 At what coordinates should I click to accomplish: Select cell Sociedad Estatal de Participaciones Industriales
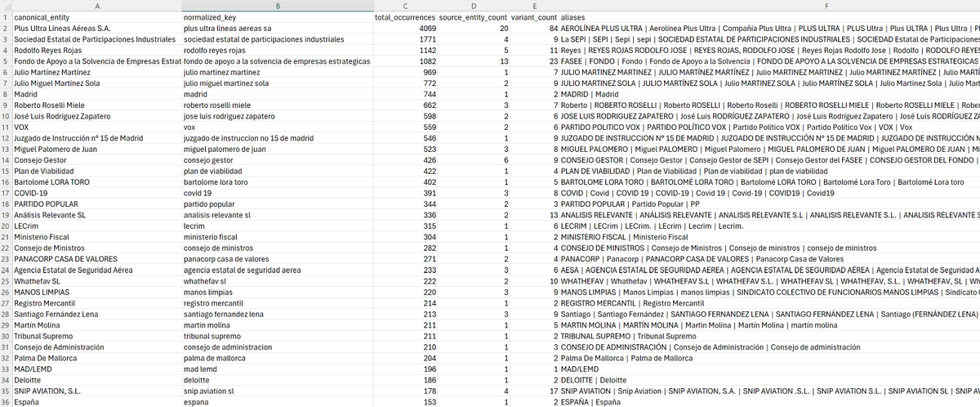(x=96, y=39)
